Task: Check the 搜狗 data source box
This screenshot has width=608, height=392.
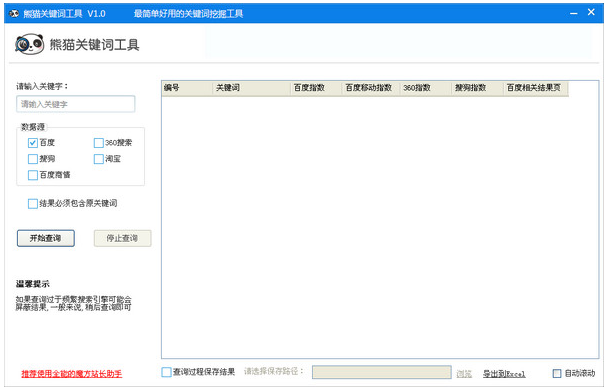Action: coord(33,159)
